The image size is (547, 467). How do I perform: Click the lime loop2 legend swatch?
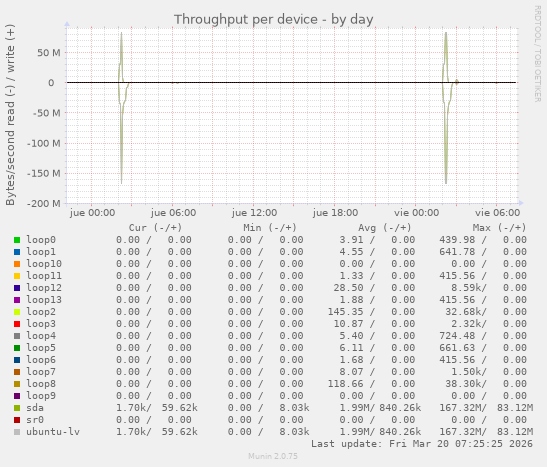[x=17, y=312]
